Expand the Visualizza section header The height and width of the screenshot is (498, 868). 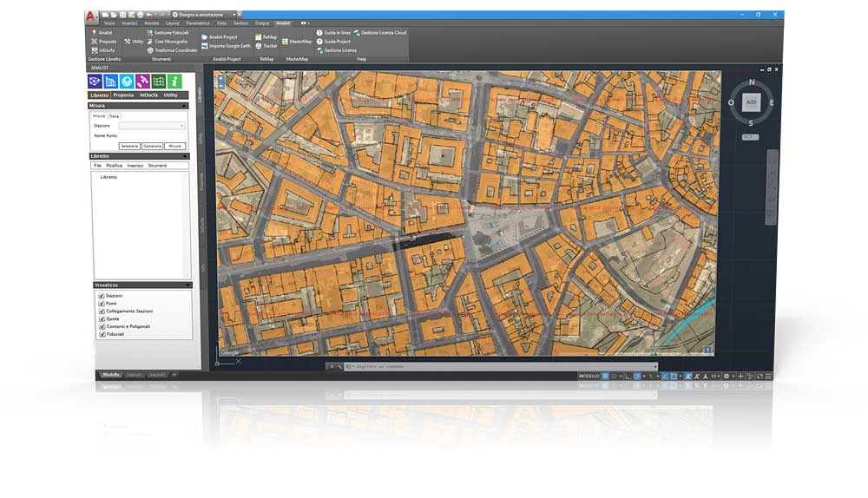coord(142,285)
